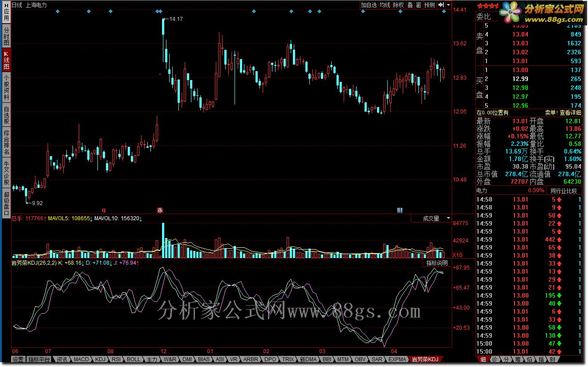Viewport: 588px width, 367px height.
Task: Click the blue 财 marker on the timeline
Action: [400, 210]
